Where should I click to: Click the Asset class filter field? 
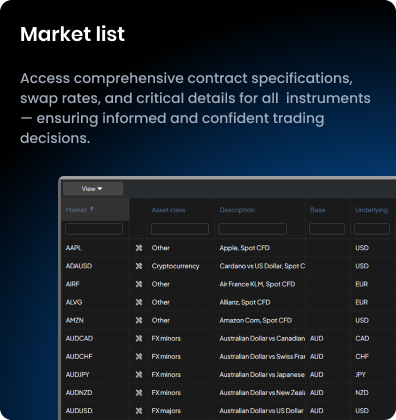[x=180, y=229]
